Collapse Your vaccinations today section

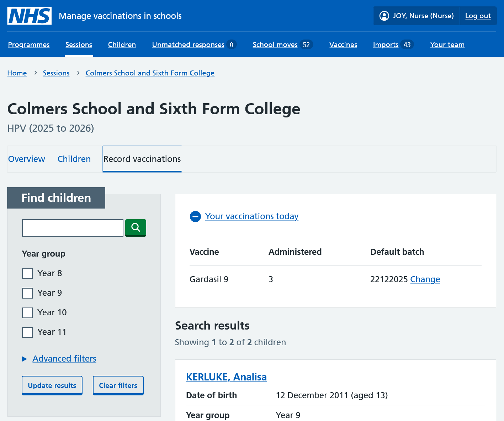tap(251, 216)
